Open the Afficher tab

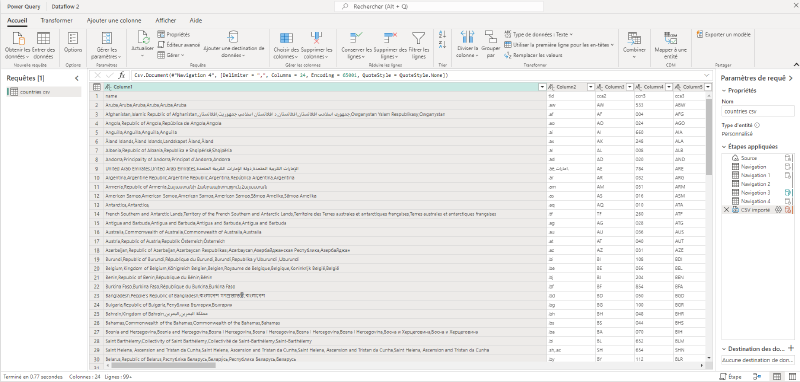click(166, 20)
